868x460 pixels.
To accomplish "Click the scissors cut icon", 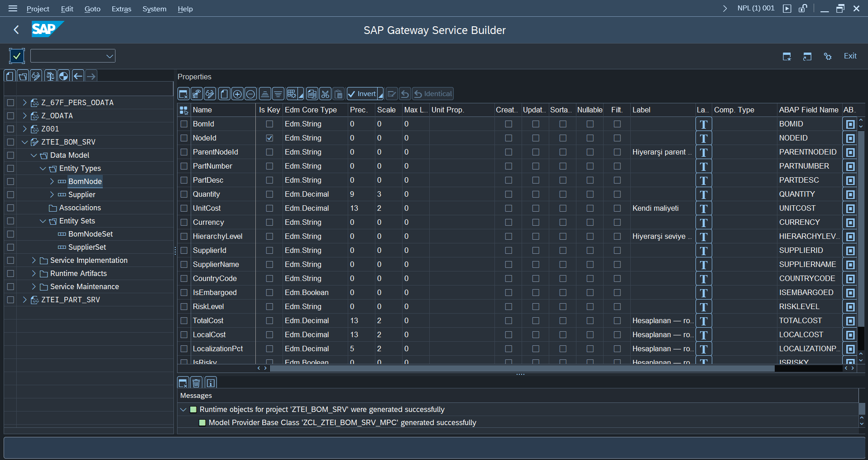I will [x=325, y=94].
